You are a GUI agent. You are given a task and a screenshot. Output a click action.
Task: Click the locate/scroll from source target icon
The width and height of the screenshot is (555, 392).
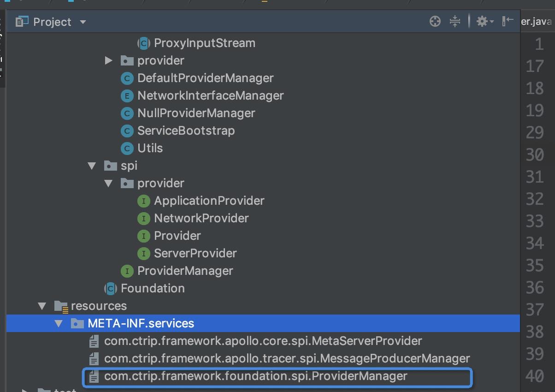435,21
